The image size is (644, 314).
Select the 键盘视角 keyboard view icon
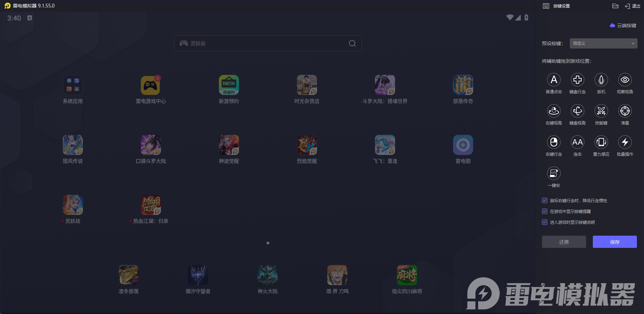pos(578,111)
